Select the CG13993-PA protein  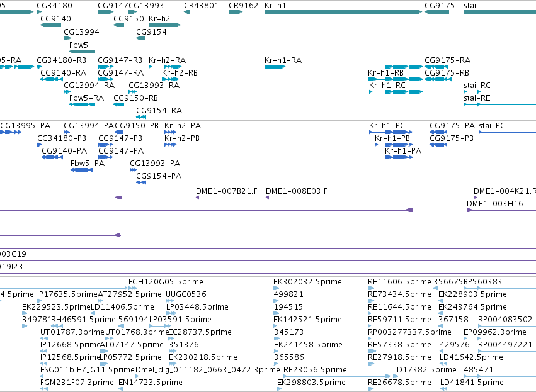[x=134, y=170]
